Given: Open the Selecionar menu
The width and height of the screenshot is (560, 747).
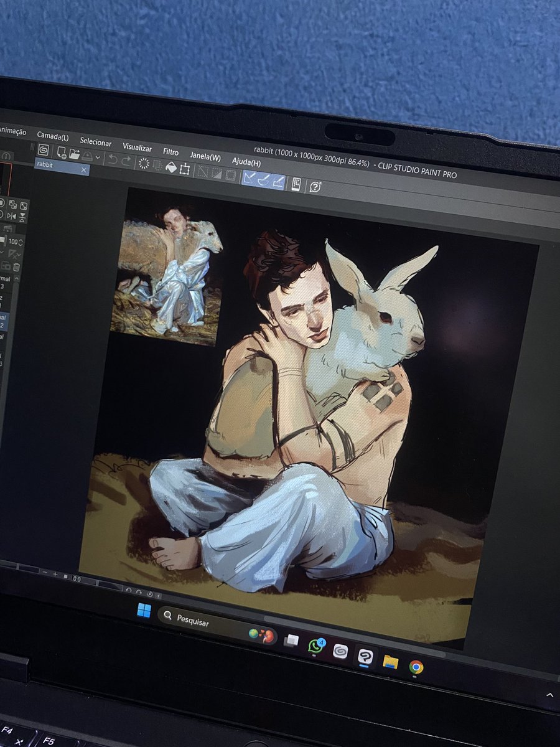Looking at the screenshot, I should 96,143.
